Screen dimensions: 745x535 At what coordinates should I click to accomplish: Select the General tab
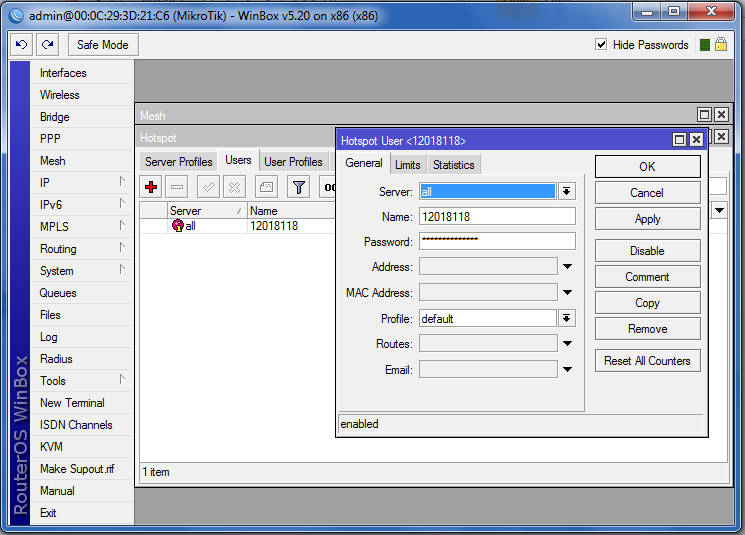coord(363,163)
